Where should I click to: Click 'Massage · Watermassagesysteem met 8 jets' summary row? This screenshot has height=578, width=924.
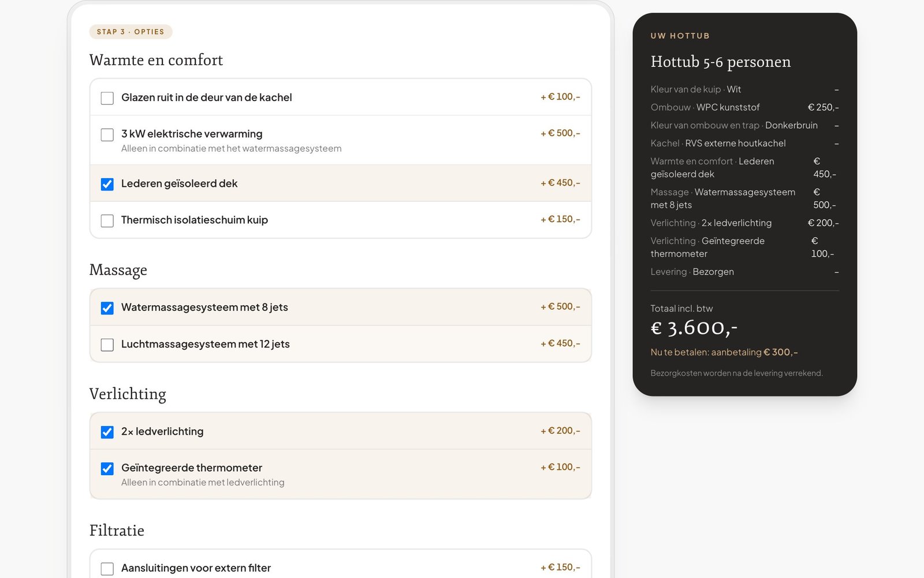[x=745, y=198]
